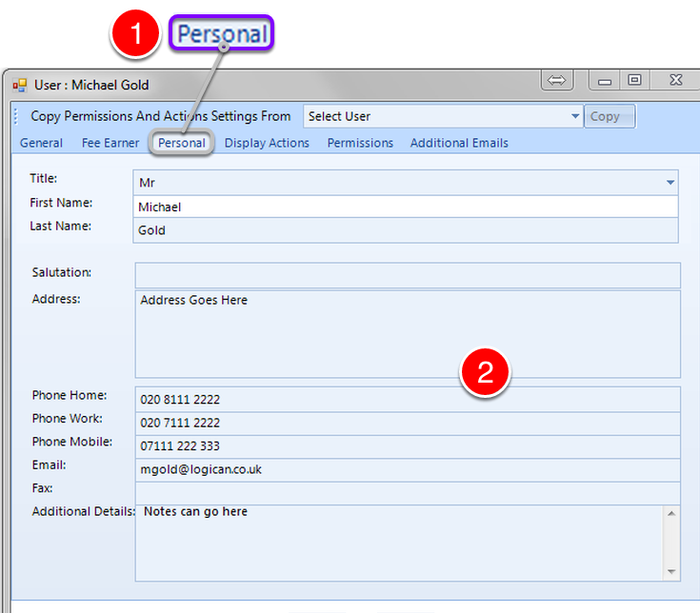Click the Phone Mobile field
This screenshot has width=700, height=613.
(x=408, y=446)
